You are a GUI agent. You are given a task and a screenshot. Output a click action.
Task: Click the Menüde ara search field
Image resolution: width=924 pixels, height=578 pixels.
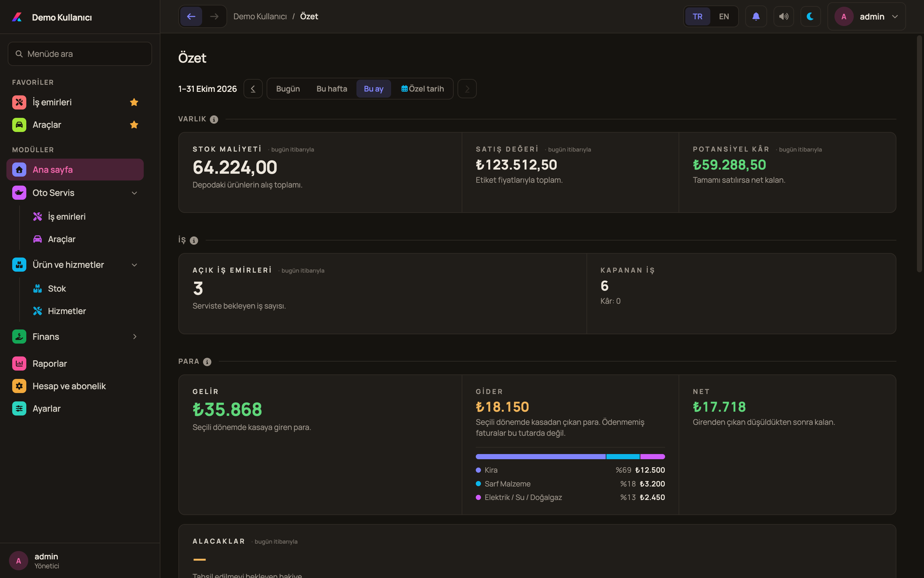coord(80,54)
